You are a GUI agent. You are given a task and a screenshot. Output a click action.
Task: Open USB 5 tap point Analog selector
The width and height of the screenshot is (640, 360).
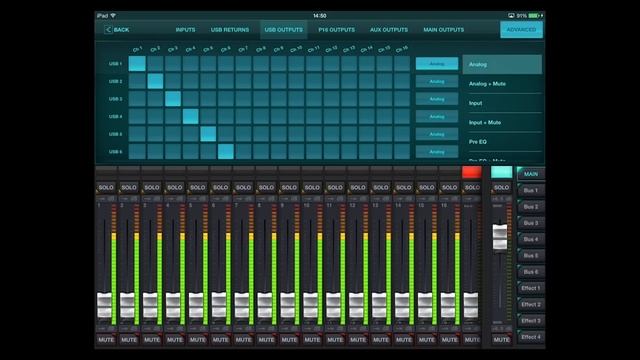click(437, 134)
